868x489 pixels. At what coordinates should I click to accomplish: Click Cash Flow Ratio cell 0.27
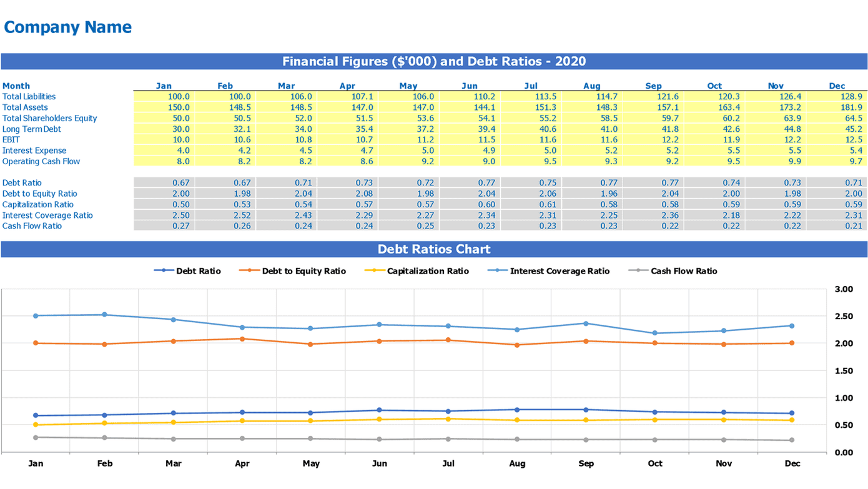tap(164, 226)
